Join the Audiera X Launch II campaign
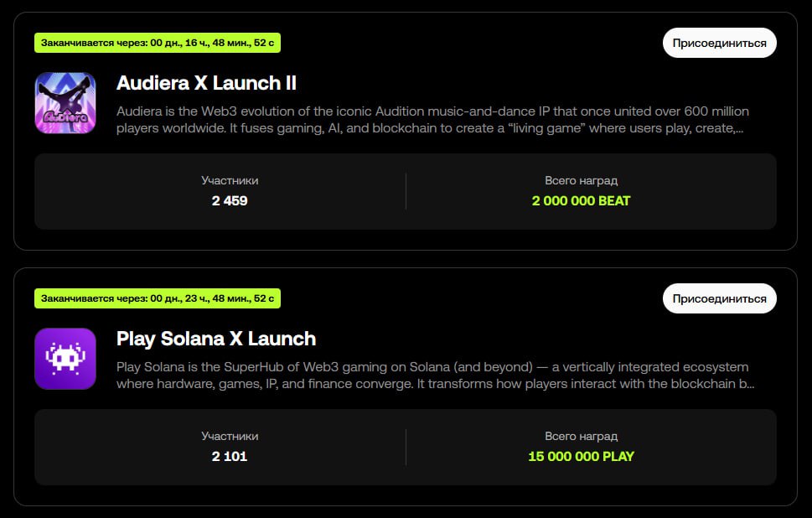The image size is (812, 518). click(x=719, y=43)
